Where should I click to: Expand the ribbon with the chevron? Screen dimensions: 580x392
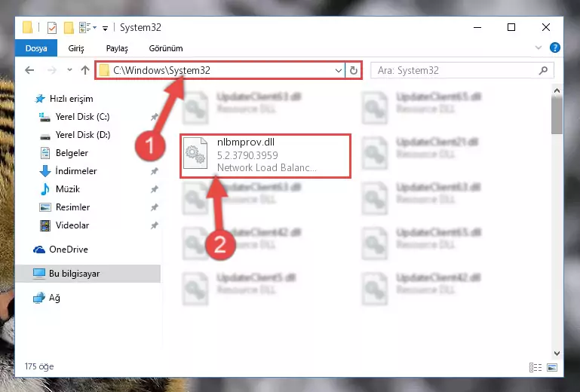coord(539,47)
